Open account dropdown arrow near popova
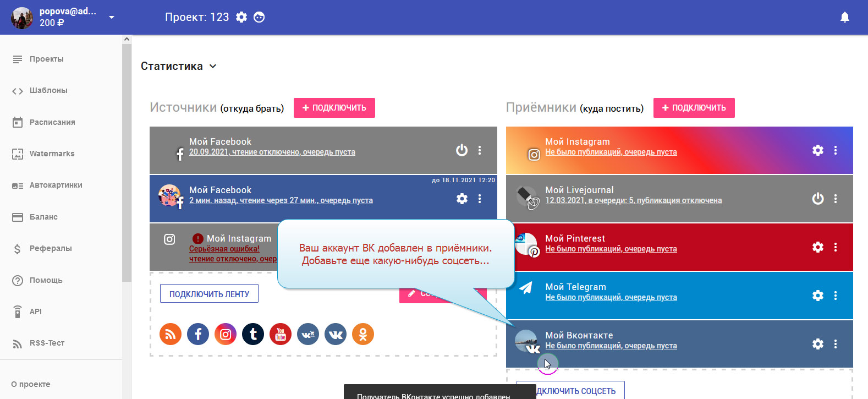Viewport: 868px width, 399px height. (112, 18)
